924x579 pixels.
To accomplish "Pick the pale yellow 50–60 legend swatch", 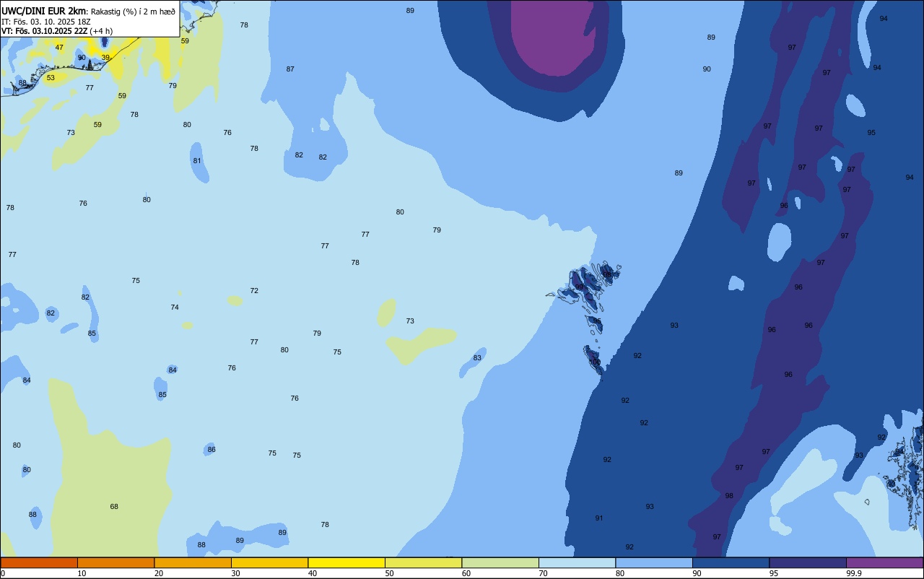I will [423, 562].
